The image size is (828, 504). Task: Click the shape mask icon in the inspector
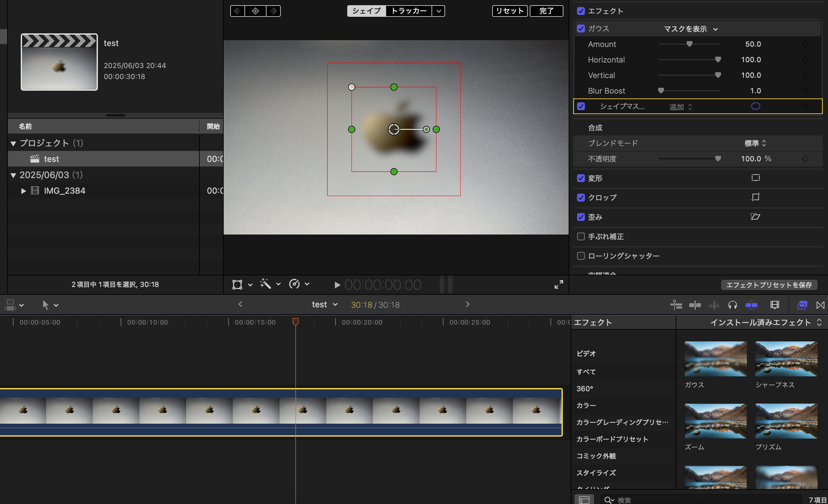pos(755,107)
